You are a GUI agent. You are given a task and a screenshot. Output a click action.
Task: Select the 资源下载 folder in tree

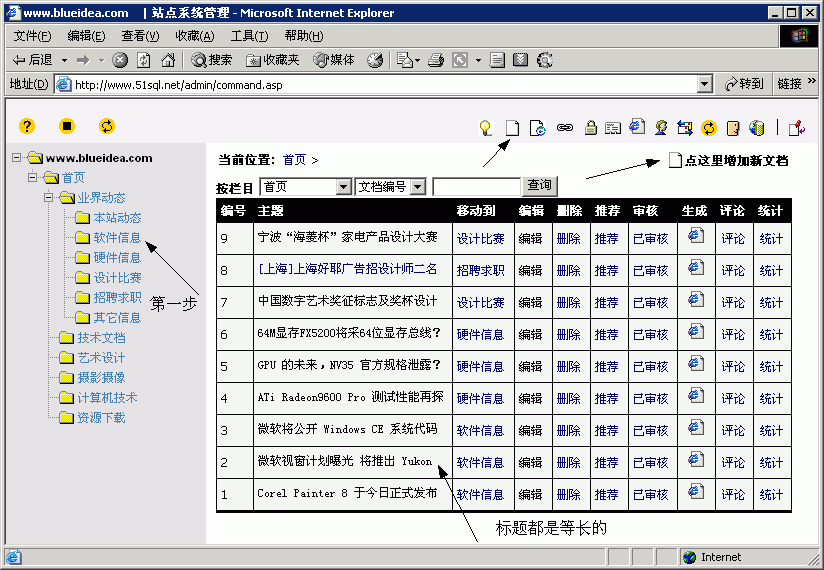click(x=101, y=418)
